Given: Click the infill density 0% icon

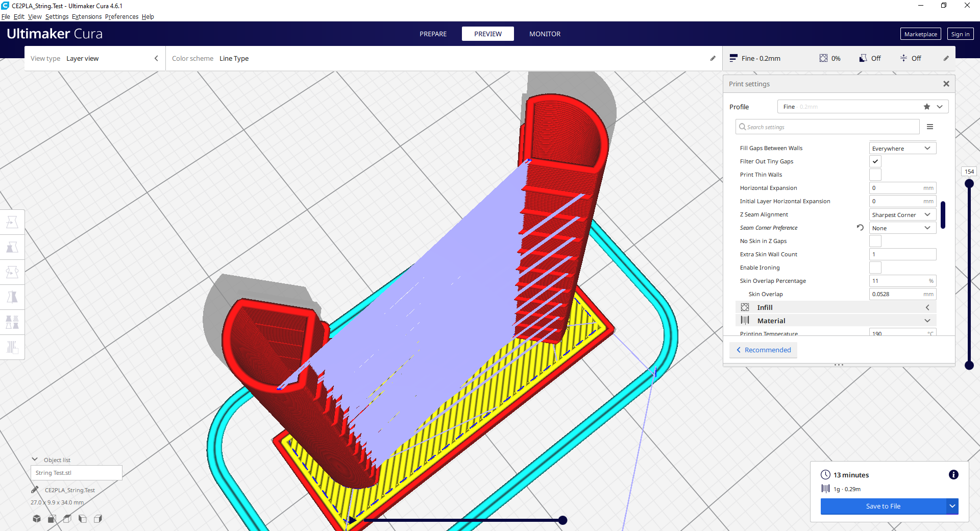Looking at the screenshot, I should pyautogui.click(x=823, y=58).
